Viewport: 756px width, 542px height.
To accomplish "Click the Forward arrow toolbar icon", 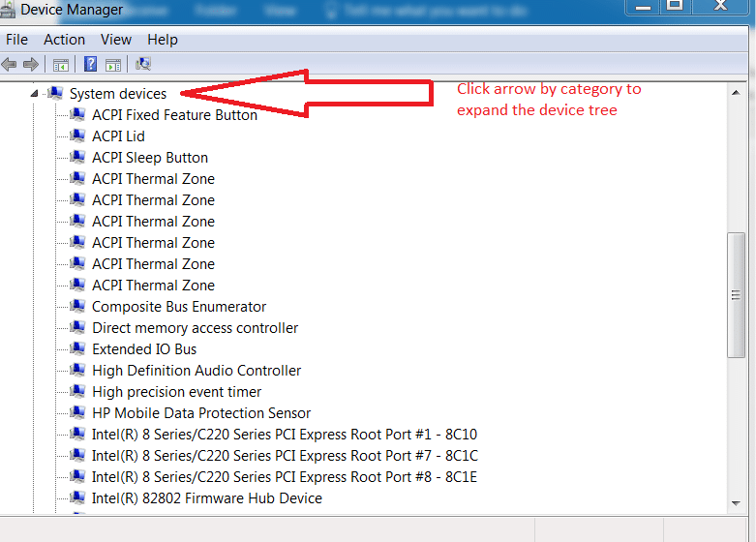I will click(x=30, y=65).
